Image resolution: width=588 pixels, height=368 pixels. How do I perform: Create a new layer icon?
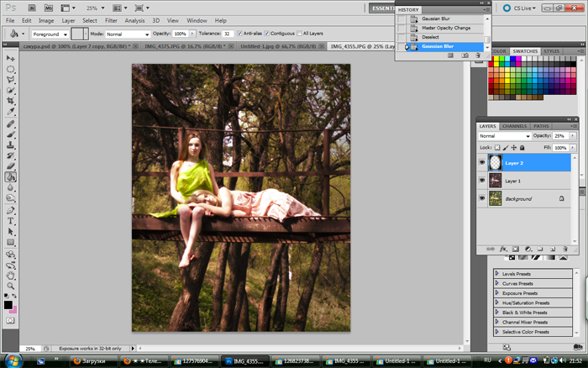[553, 249]
